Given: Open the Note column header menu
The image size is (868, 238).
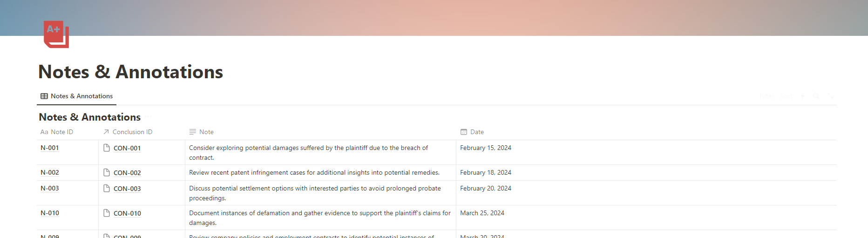Looking at the screenshot, I should [x=321, y=132].
